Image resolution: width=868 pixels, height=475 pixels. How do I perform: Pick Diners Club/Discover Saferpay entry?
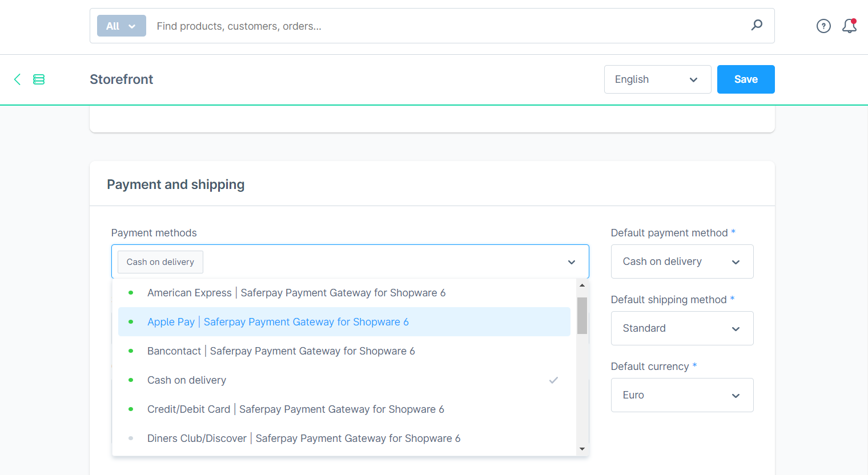303,438
